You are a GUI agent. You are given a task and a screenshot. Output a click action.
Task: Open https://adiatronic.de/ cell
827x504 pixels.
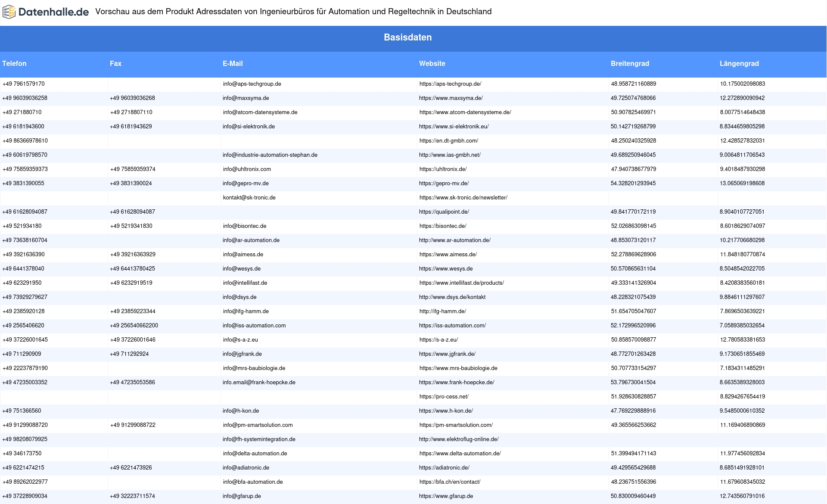tap(444, 468)
